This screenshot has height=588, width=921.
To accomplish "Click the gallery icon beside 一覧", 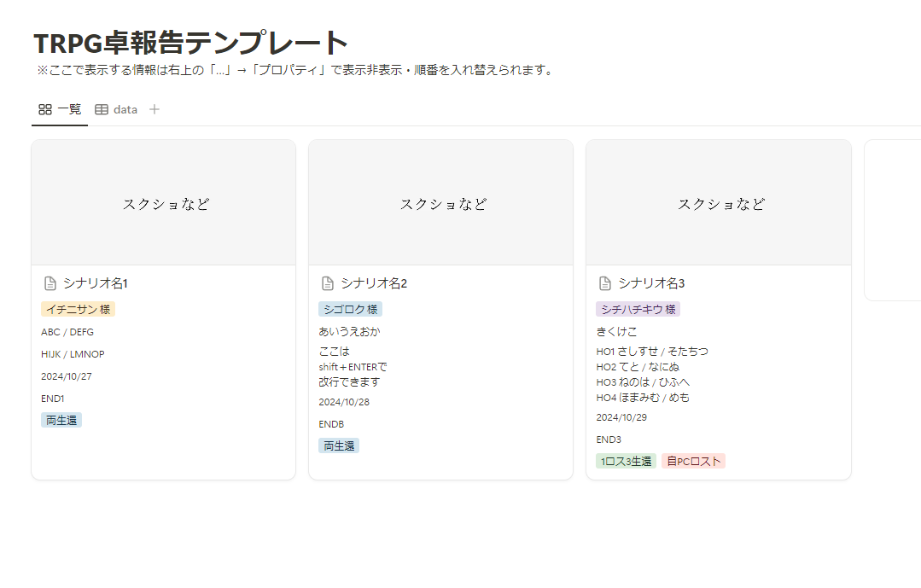I will coord(45,109).
